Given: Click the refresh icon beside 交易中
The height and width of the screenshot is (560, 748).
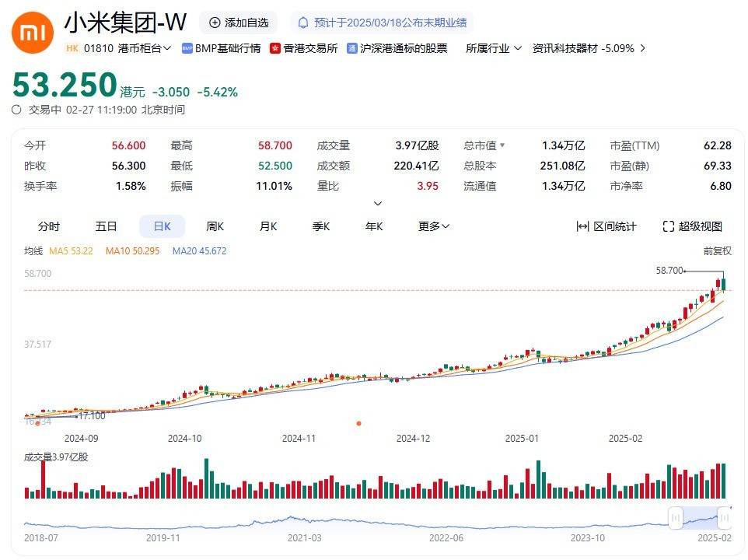Looking at the screenshot, I should (16, 110).
